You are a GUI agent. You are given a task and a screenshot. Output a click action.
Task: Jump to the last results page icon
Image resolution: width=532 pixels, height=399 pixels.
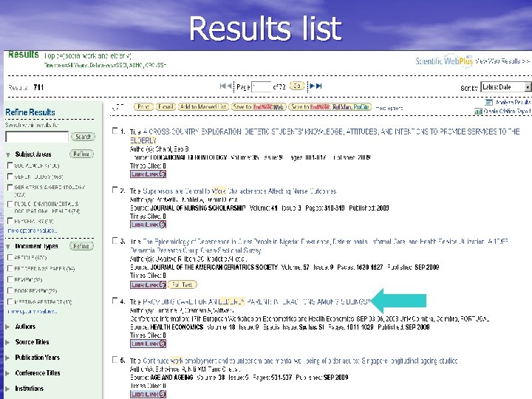[x=319, y=86]
